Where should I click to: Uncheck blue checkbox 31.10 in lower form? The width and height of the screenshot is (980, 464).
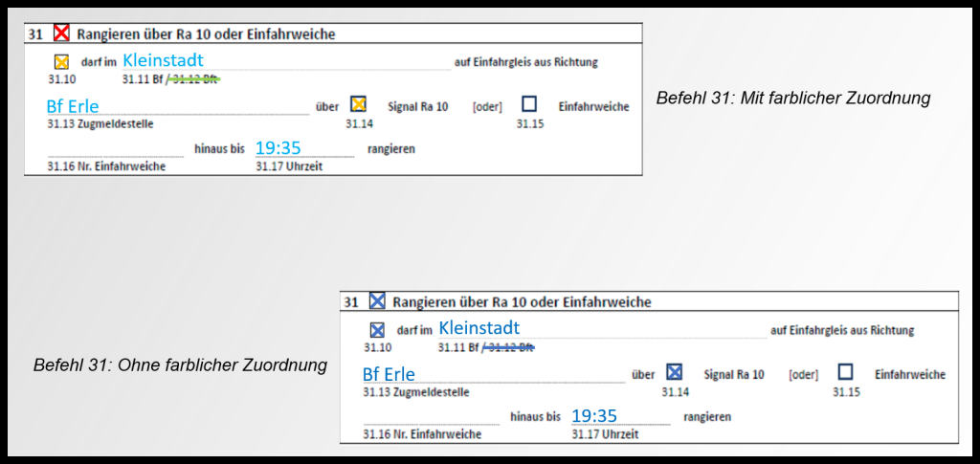click(x=378, y=330)
